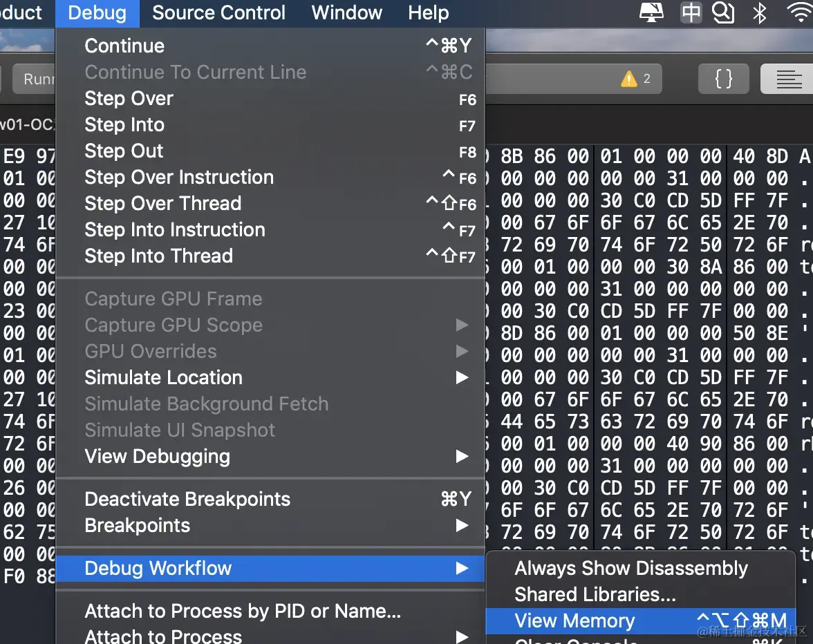Image resolution: width=813 pixels, height=644 pixels.
Task: Toggle Deactivate Breakpoints
Action: pos(185,499)
